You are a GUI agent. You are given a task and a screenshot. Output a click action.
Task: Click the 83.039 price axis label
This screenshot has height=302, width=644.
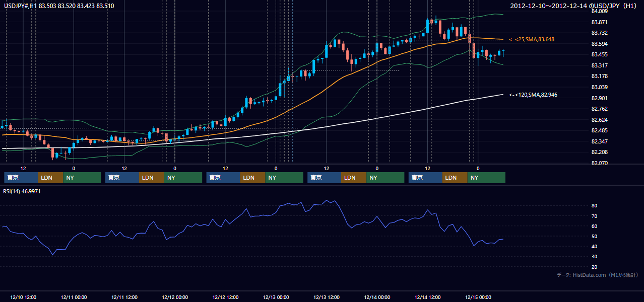600,88
